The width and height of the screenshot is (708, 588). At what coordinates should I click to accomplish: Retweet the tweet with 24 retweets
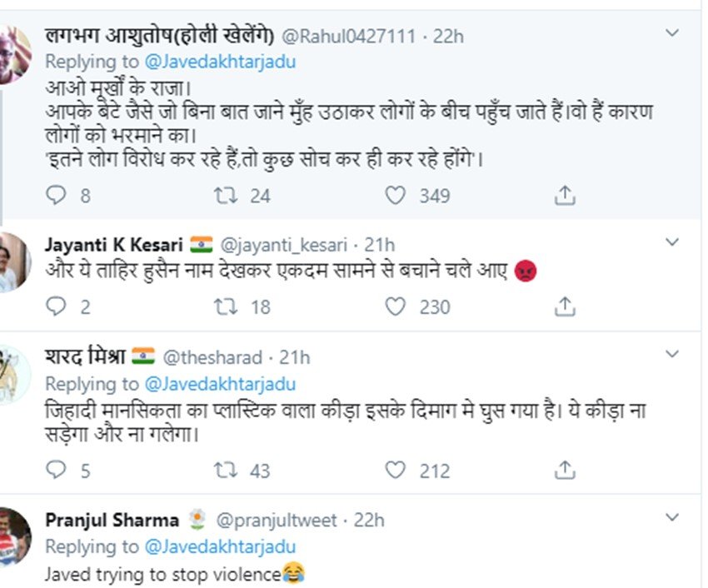tap(224, 196)
